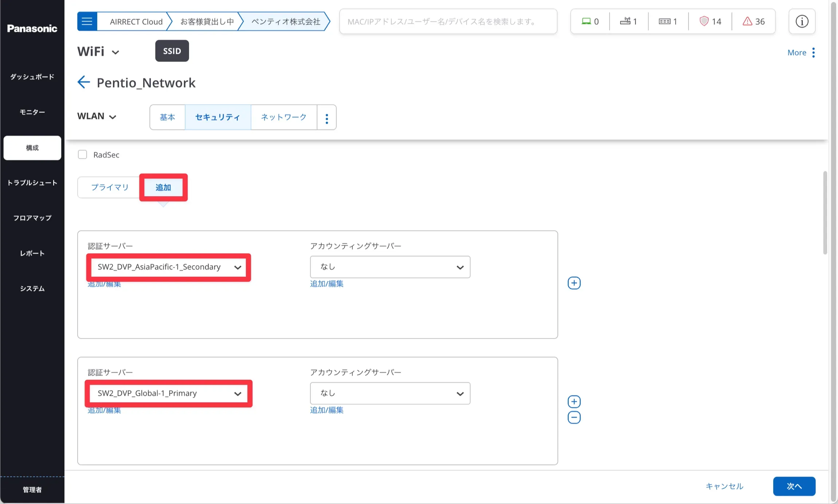Image resolution: width=838 pixels, height=504 pixels.
Task: Select the プライマリ tab
Action: [110, 187]
